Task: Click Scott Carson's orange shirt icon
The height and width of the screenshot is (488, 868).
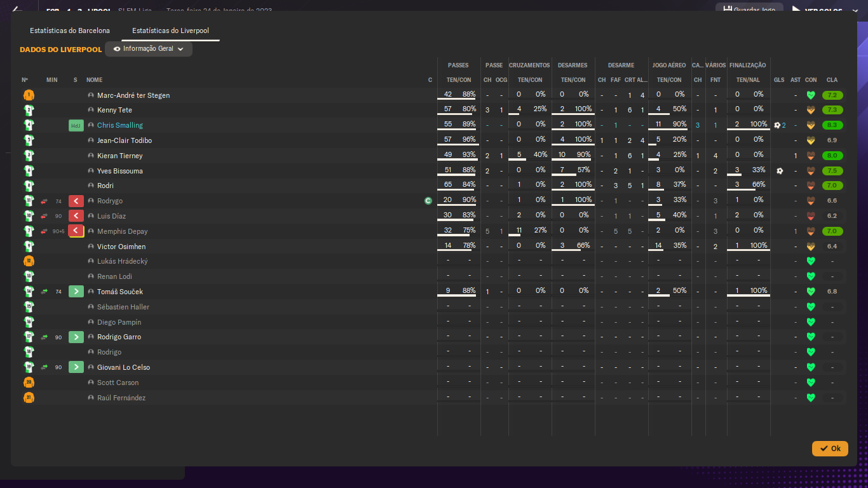Action: tap(29, 383)
